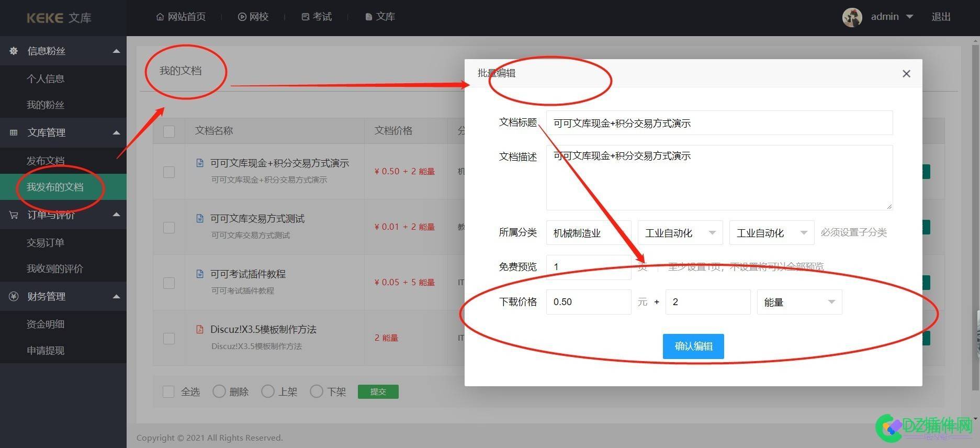Click the Word file icon of 可可考试插件教程

[200, 274]
